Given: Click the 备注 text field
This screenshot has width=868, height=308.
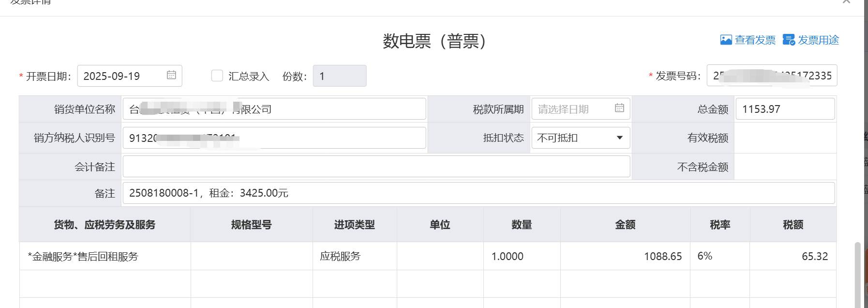Looking at the screenshot, I should [x=478, y=193].
